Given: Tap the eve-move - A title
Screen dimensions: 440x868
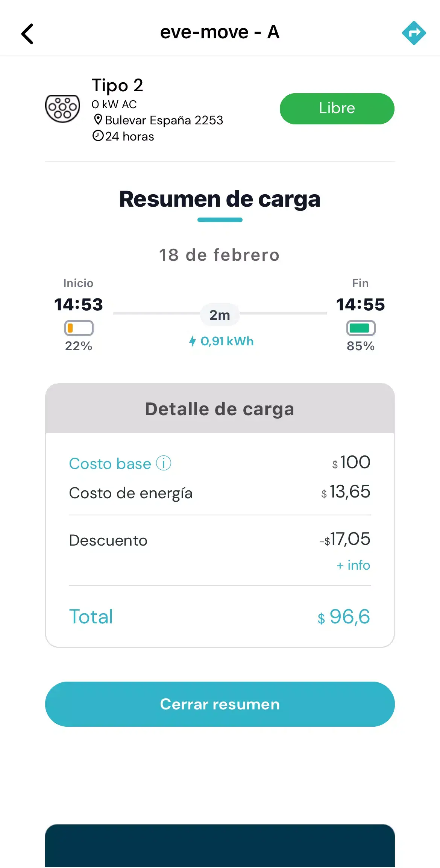Looking at the screenshot, I should [220, 32].
